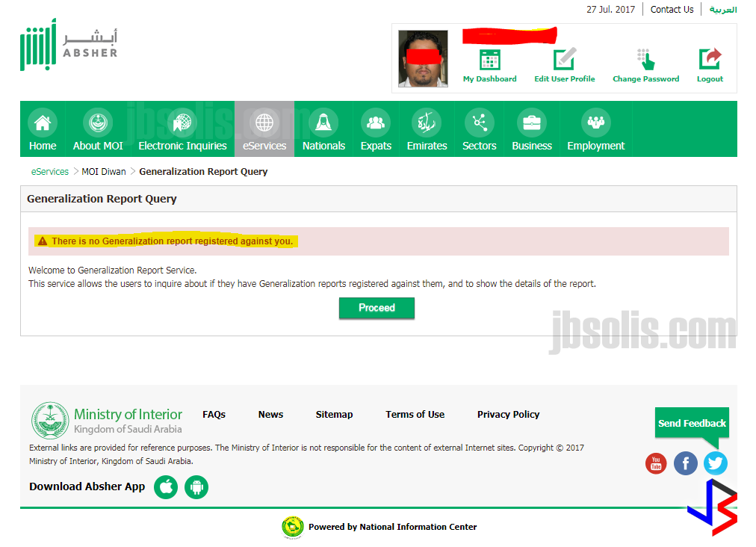Open the About MOI menu label
The width and height of the screenshot is (756, 547).
(x=98, y=146)
